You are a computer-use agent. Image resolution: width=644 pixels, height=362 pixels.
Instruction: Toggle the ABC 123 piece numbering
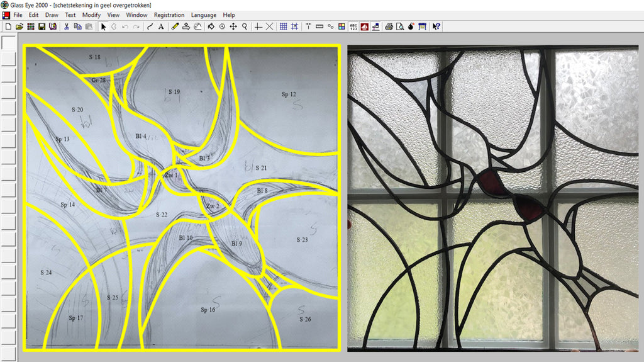tap(352, 26)
